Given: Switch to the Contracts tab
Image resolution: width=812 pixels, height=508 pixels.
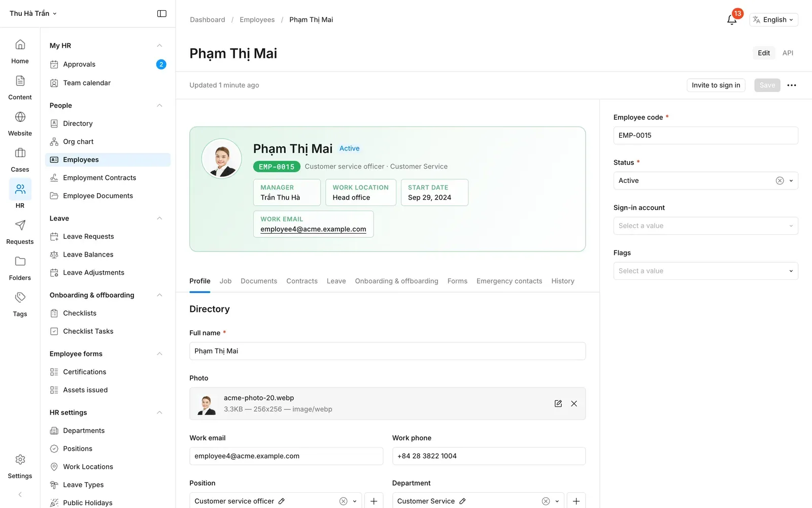Looking at the screenshot, I should [x=302, y=281].
